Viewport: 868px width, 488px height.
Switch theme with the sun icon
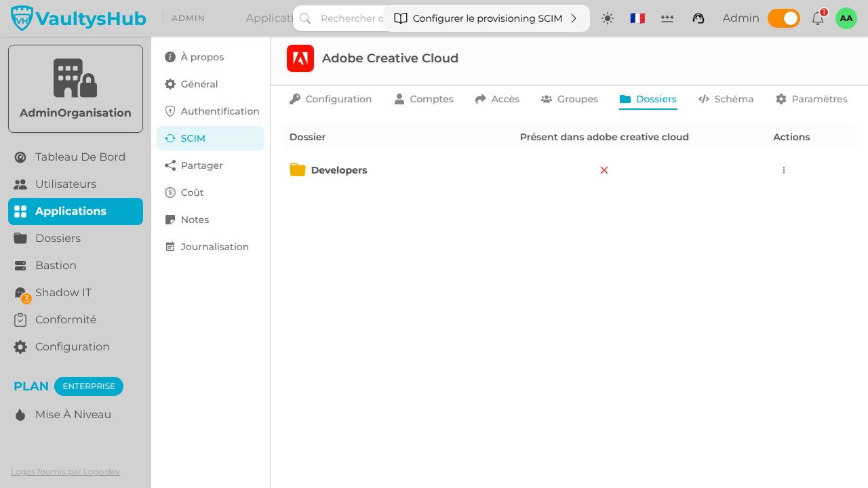click(x=608, y=18)
